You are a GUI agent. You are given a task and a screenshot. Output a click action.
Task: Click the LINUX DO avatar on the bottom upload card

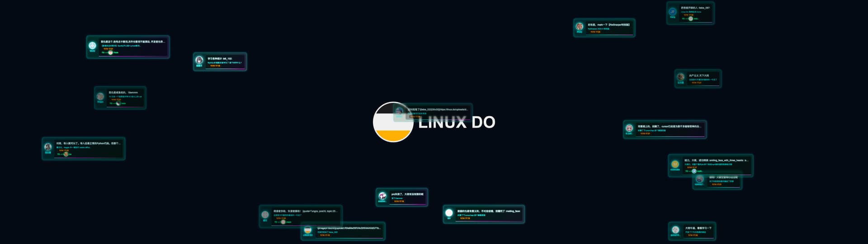(x=307, y=230)
